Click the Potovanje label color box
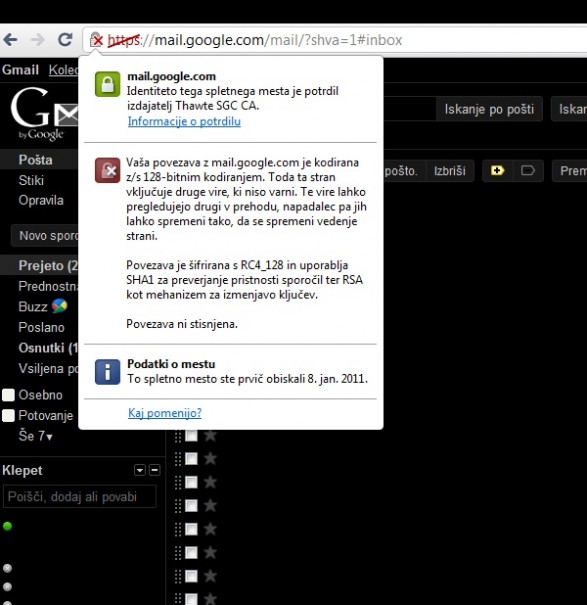Viewport: 587px width, 605px height. (x=8, y=416)
